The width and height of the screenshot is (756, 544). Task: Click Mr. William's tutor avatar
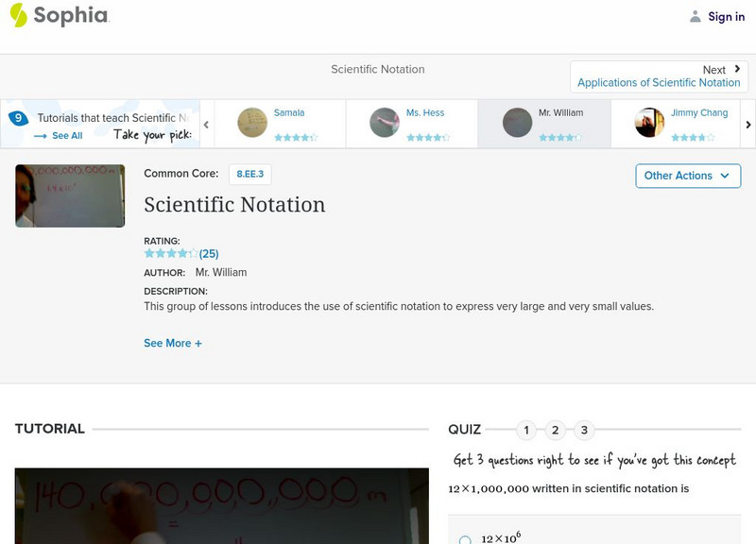(516, 123)
